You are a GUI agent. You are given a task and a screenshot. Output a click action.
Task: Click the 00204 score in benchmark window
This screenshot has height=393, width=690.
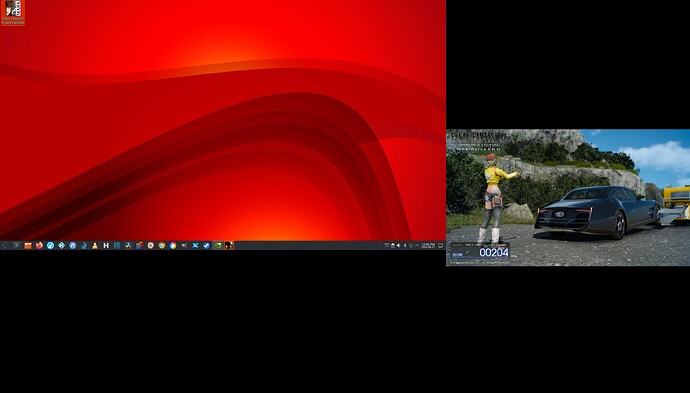(x=494, y=253)
